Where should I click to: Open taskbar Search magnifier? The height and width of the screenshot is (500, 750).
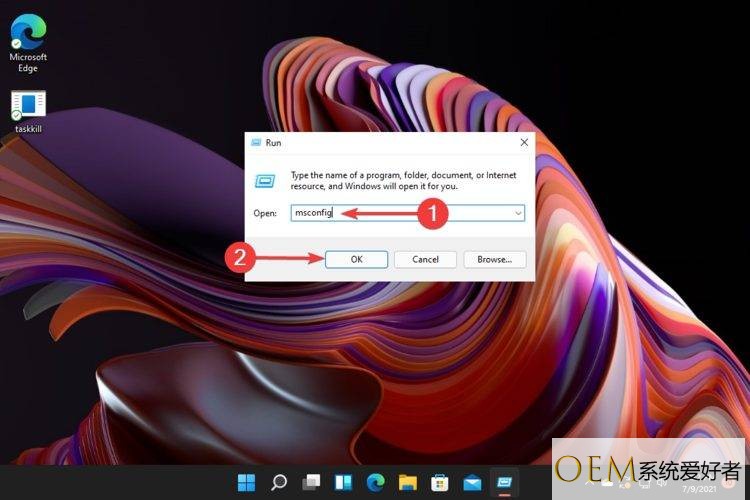pyautogui.click(x=279, y=482)
